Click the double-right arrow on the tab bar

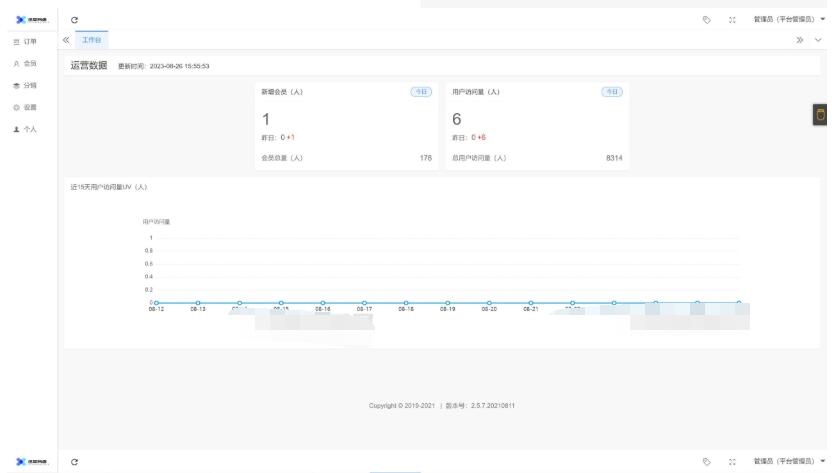point(799,40)
